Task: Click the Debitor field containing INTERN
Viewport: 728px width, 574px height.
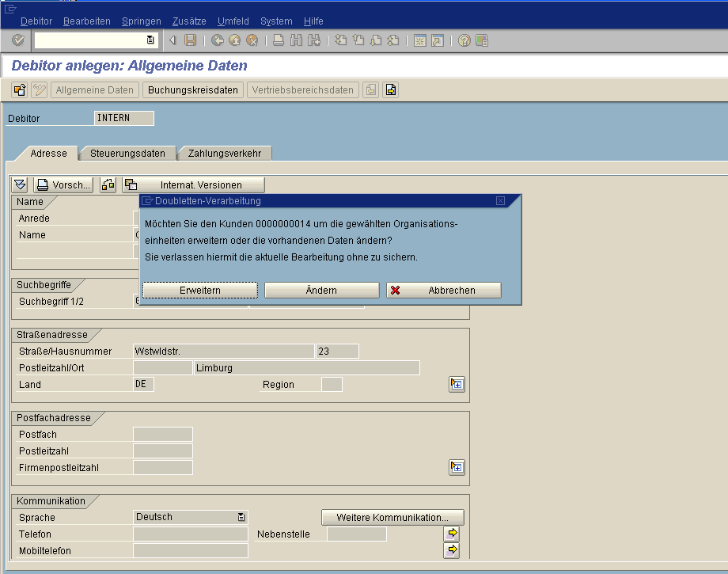Action: (x=124, y=118)
